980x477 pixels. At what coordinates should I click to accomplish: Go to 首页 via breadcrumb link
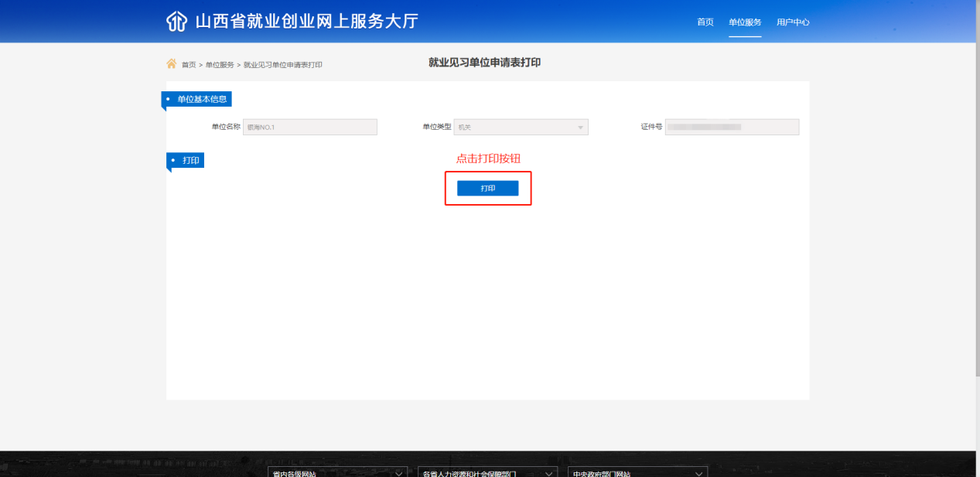(x=189, y=65)
